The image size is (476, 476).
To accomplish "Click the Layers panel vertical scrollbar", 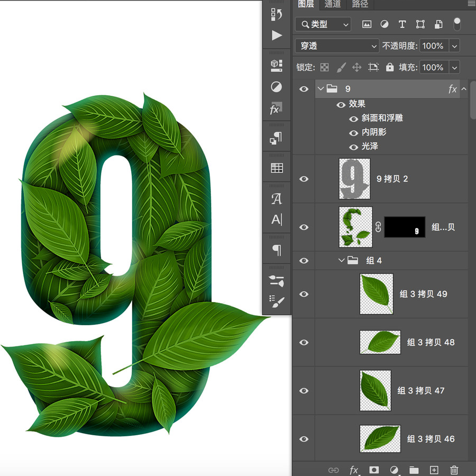I will [x=473, y=100].
